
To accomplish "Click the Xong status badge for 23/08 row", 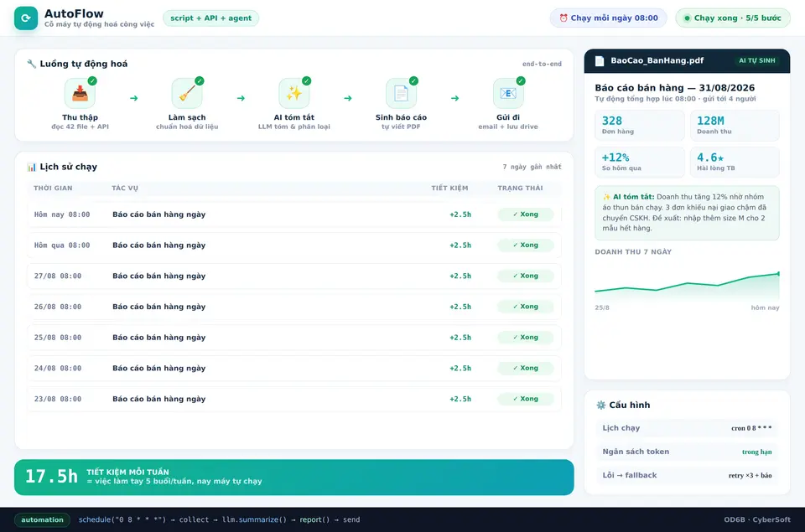I will click(526, 399).
